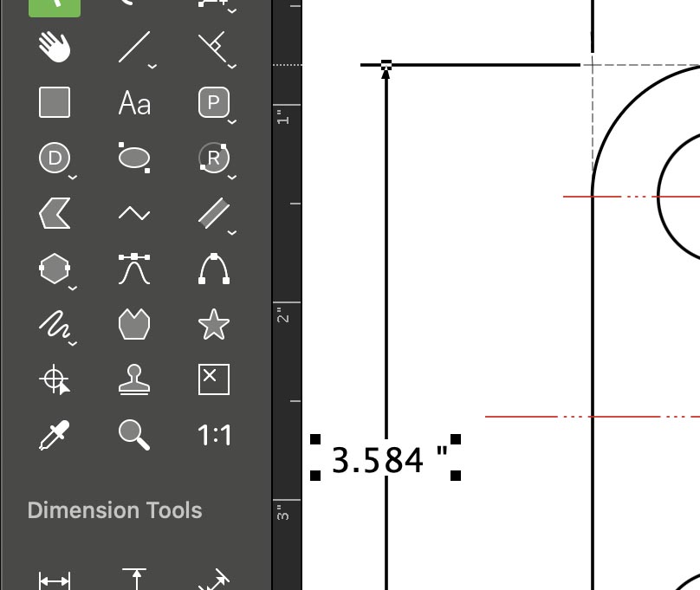The height and width of the screenshot is (590, 700).
Task: Activate the Magnifying glass zoom tool
Action: pyautogui.click(x=134, y=434)
